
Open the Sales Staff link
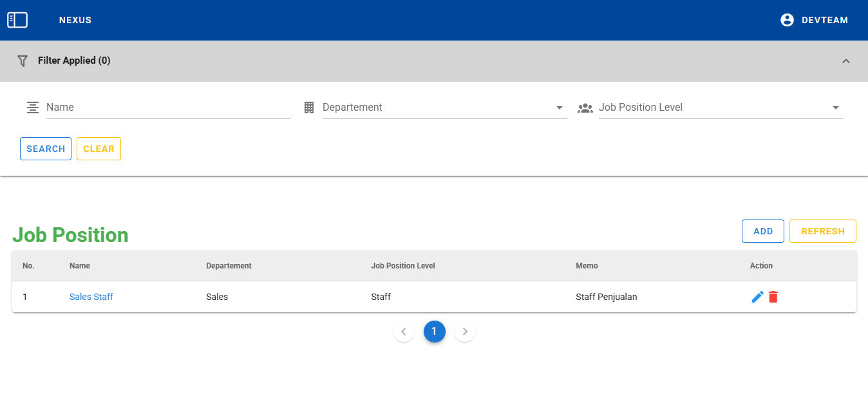pos(91,297)
